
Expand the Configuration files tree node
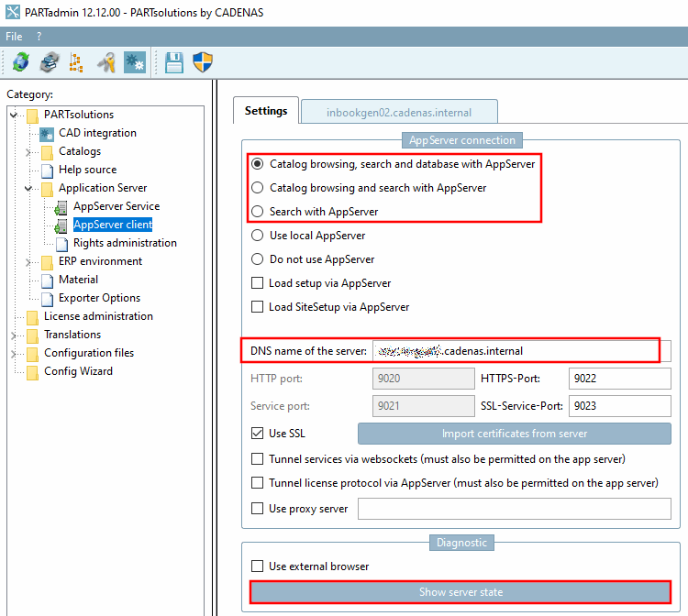pyautogui.click(x=14, y=354)
